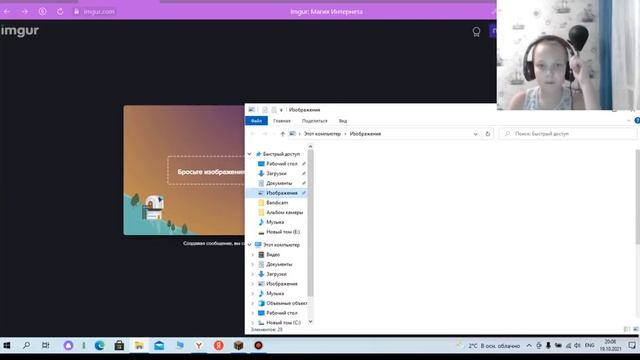This screenshot has height=360, width=640.
Task: Expand the Объемные объекты node
Action: click(253, 303)
